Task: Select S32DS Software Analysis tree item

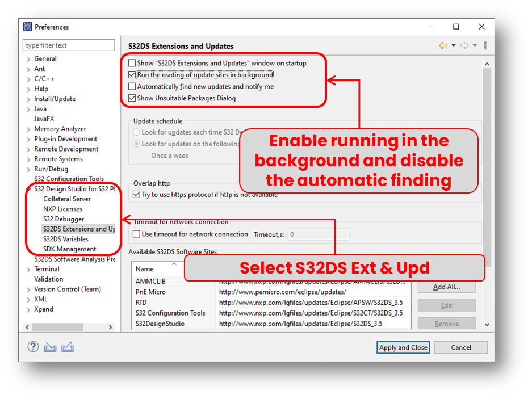Action: click(x=74, y=259)
